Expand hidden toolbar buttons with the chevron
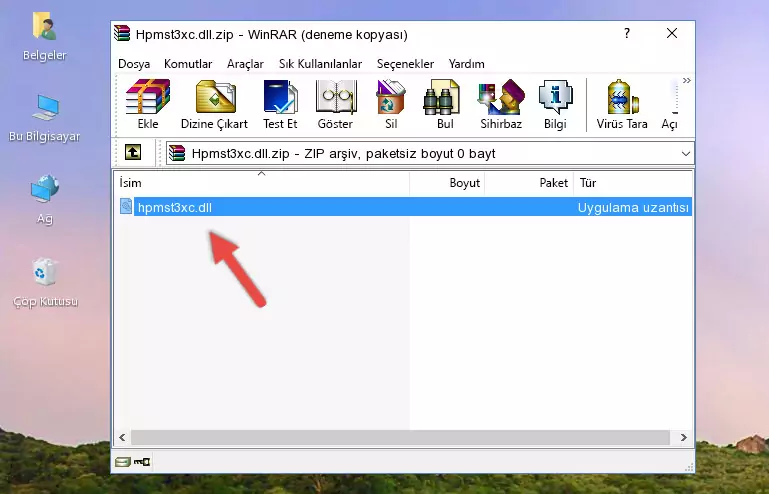The width and height of the screenshot is (769, 494). click(686, 80)
